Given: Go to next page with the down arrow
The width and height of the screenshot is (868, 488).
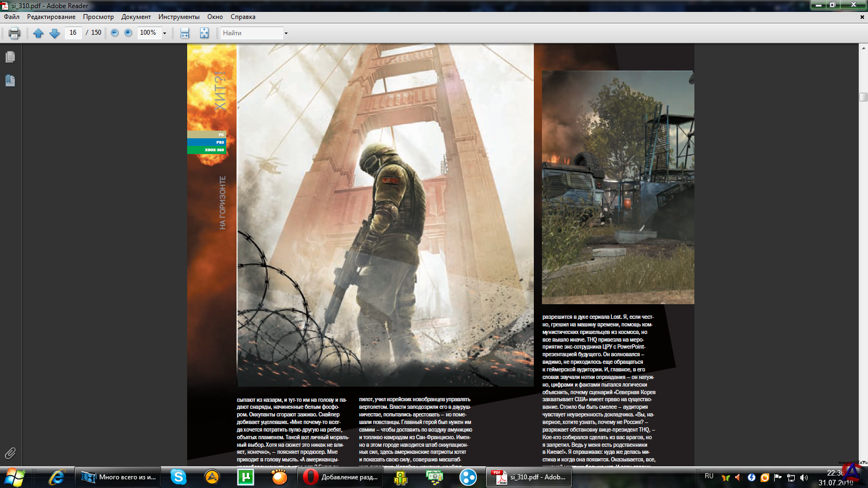Looking at the screenshot, I should pyautogui.click(x=55, y=33).
